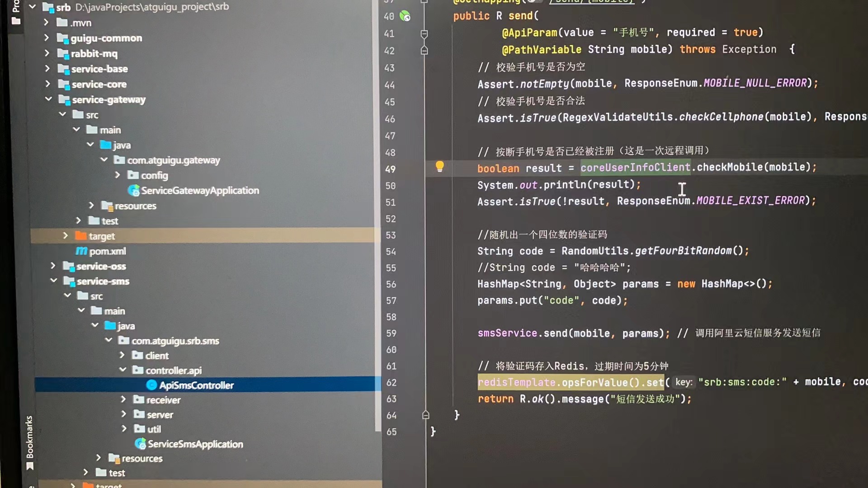
Task: Open the ServiceGatewayApplication class file
Action: coord(200,191)
